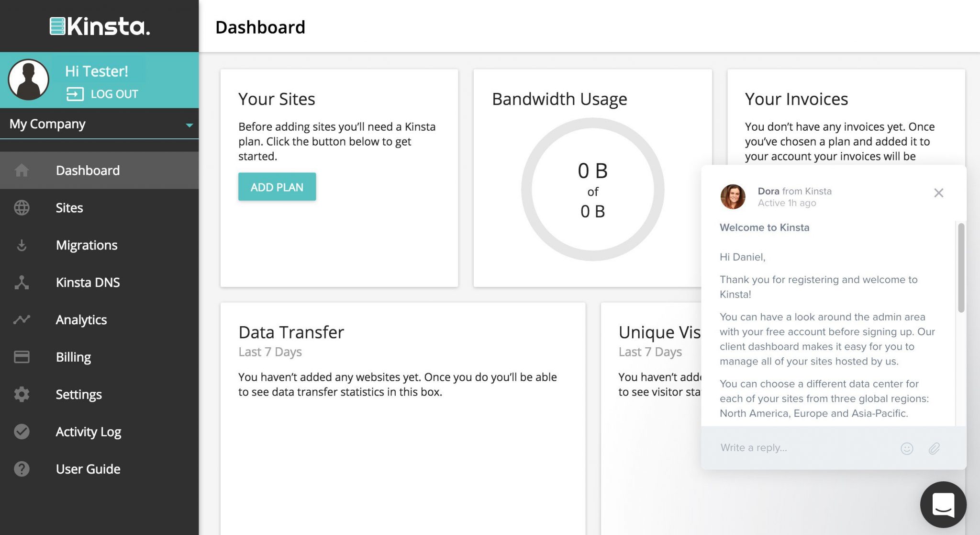980x535 pixels.
Task: Select the Dashboard home icon
Action: [21, 170]
